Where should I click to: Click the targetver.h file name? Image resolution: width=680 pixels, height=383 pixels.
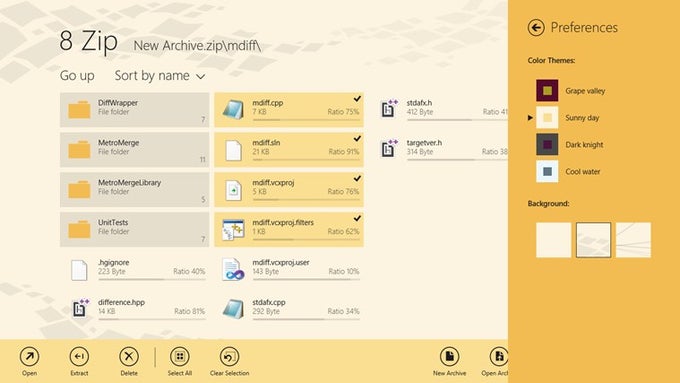point(425,143)
